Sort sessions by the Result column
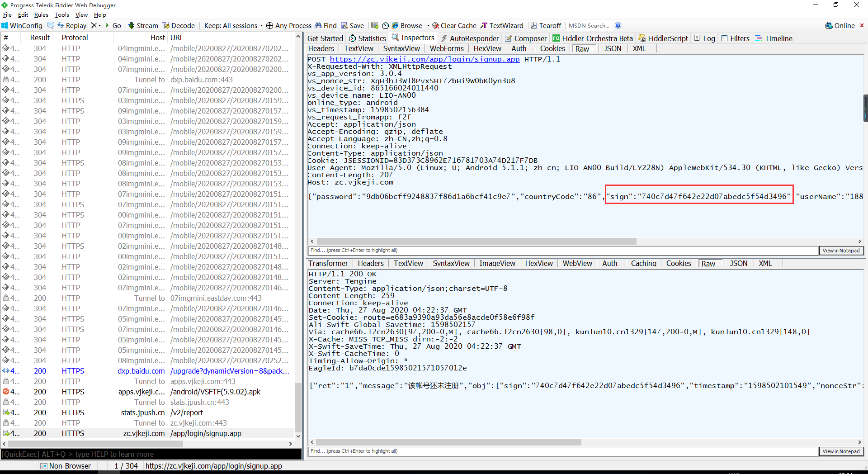The height and width of the screenshot is (474, 868). (40, 38)
